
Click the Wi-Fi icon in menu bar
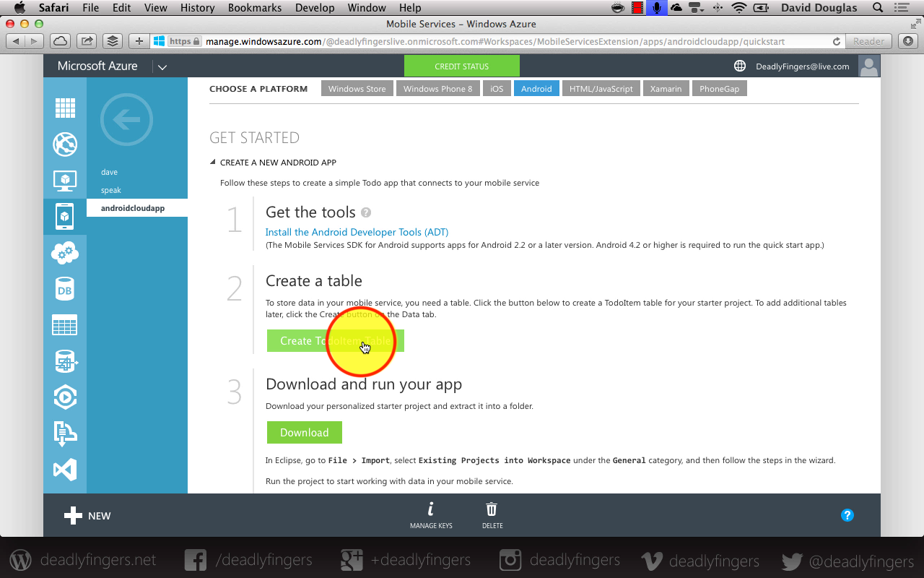coord(738,8)
